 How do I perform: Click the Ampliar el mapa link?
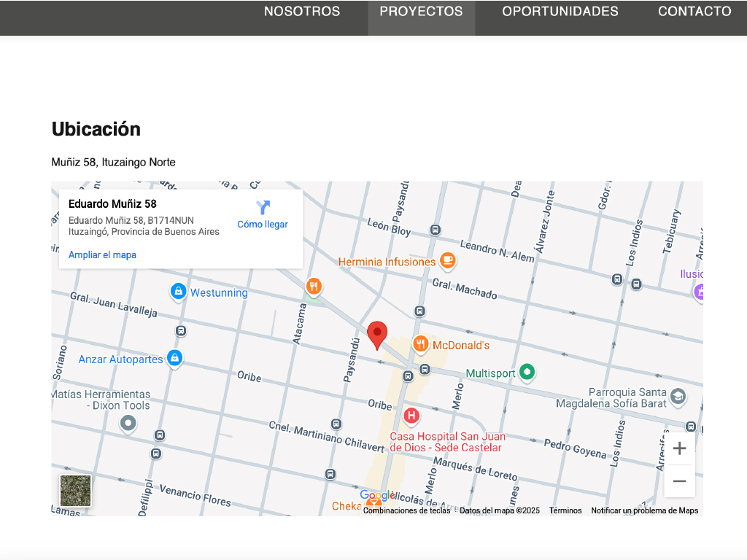(102, 255)
